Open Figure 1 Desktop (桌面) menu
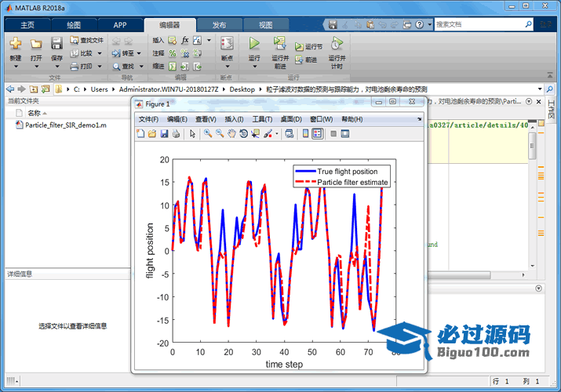Image resolution: width=561 pixels, height=392 pixels. tap(291, 119)
